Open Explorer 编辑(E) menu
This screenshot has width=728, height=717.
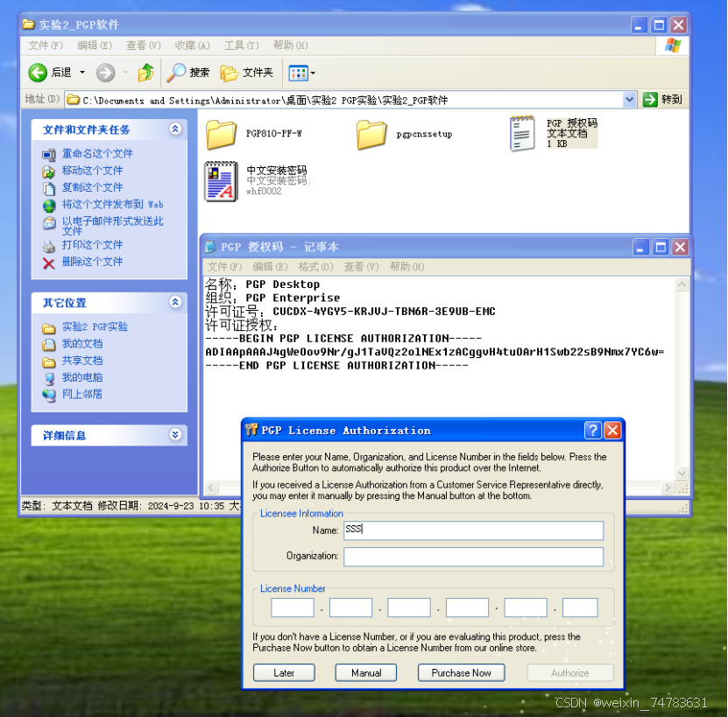coord(95,46)
